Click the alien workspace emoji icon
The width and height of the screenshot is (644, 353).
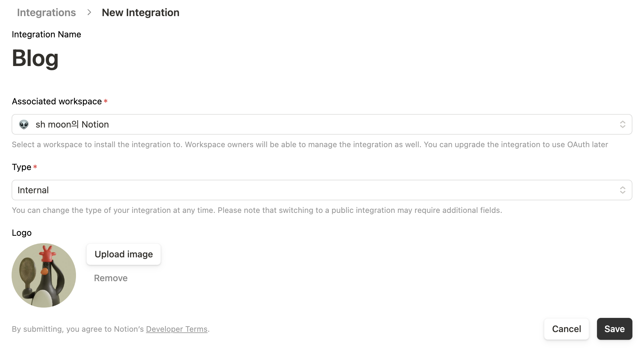coord(24,124)
